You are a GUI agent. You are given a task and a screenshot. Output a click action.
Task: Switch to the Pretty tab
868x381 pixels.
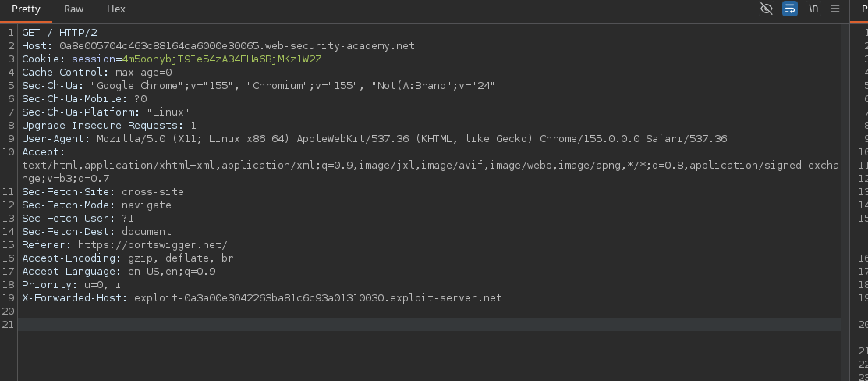pos(26,9)
